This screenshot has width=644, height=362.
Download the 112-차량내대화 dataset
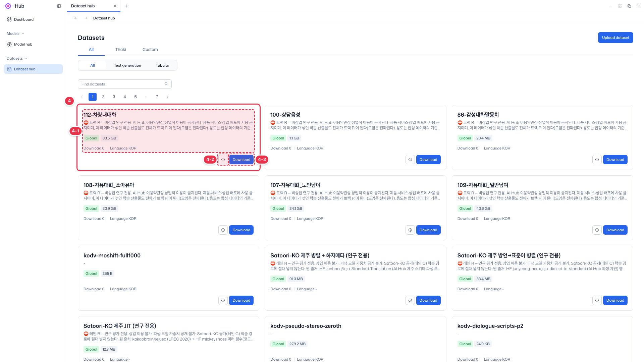[x=241, y=160]
